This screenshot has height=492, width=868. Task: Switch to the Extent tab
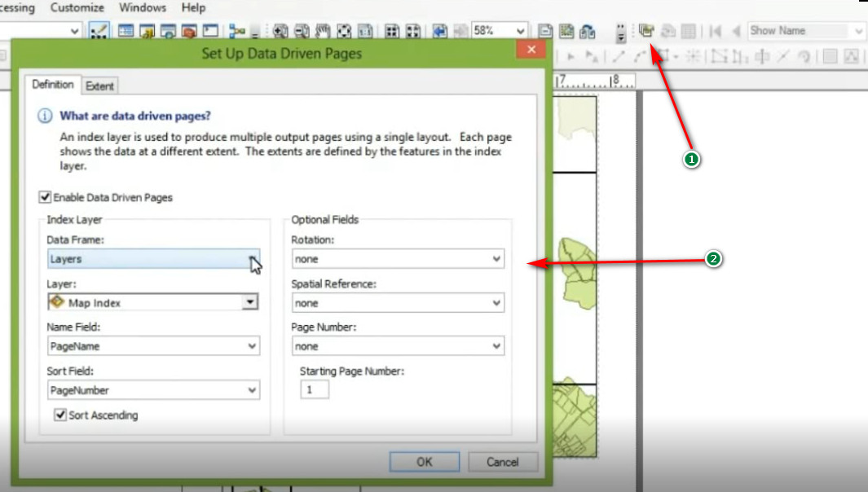point(99,86)
